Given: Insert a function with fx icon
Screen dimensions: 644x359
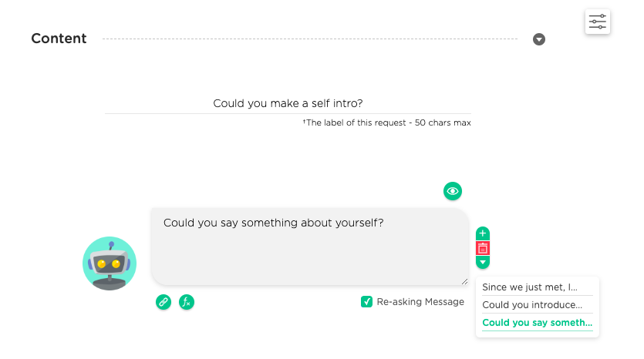Looking at the screenshot, I should point(187,302).
